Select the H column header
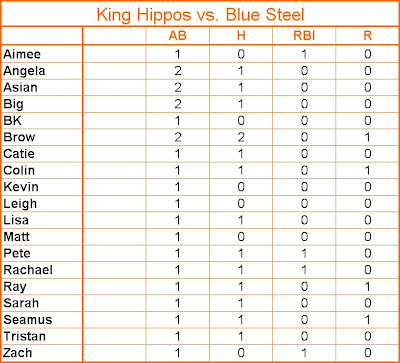 (241, 36)
